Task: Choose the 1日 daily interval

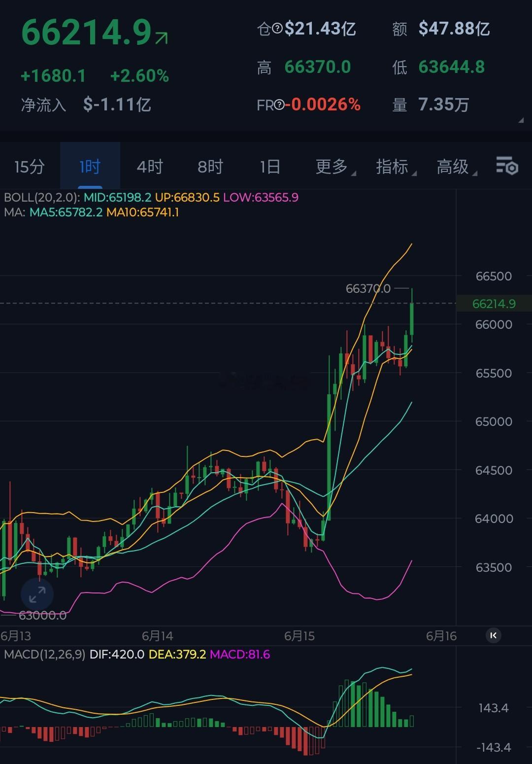Action: [270, 167]
